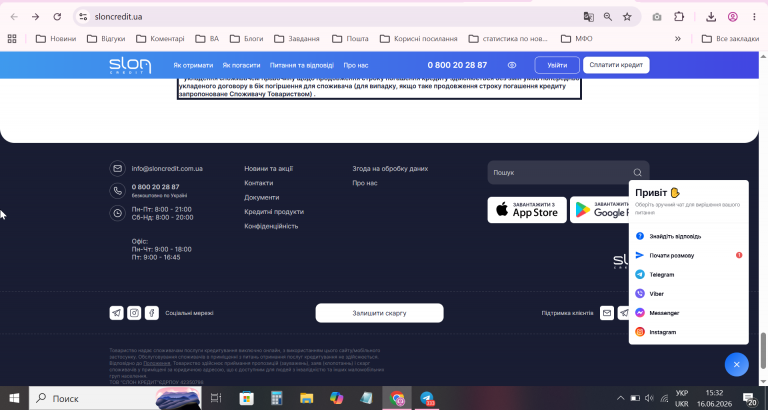Click the Залишити скаргу button
Screen dimensions: 768x410
[x=380, y=313]
